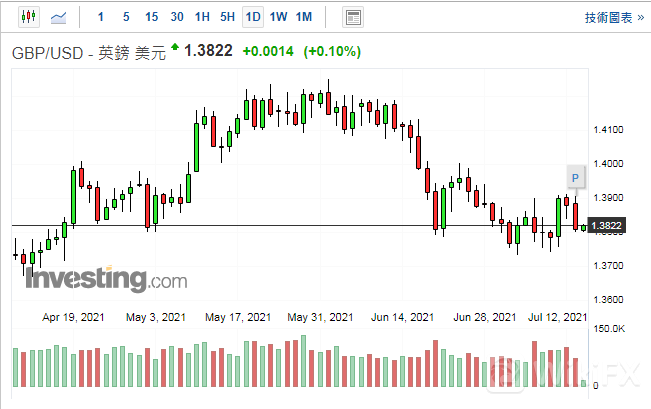
Task: Open the 技術圖表 technical chart link
Action: pos(612,17)
